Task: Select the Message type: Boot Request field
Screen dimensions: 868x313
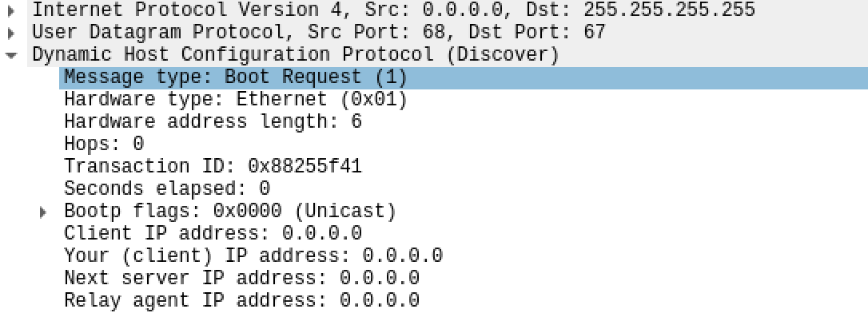Action: [464, 77]
